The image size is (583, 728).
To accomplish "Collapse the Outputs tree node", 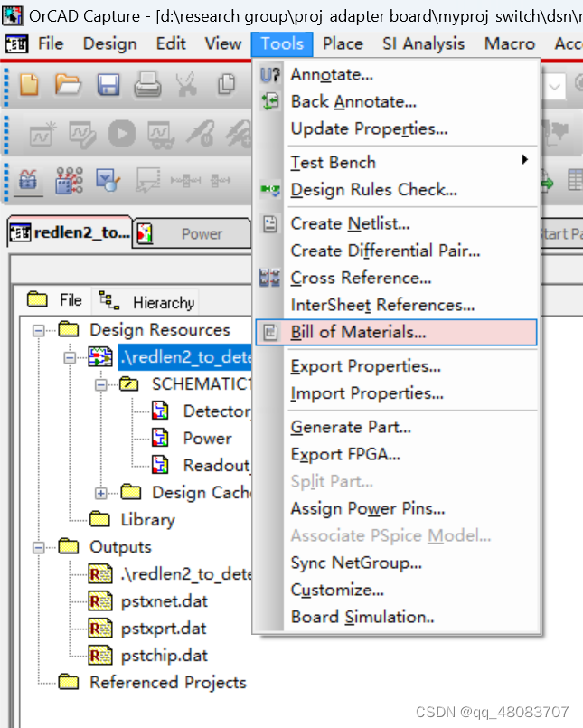I will [39, 547].
